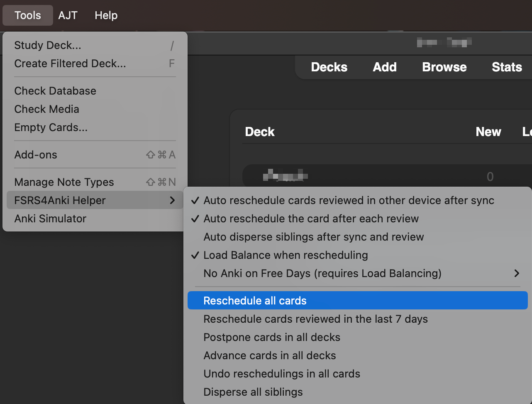This screenshot has width=532, height=404.
Task: Open the Anki Simulator
Action: click(x=50, y=219)
